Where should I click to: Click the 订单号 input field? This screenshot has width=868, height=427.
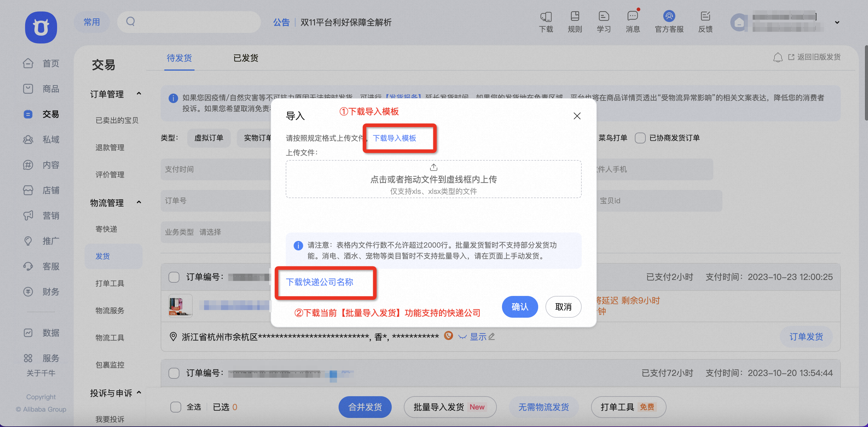click(216, 201)
